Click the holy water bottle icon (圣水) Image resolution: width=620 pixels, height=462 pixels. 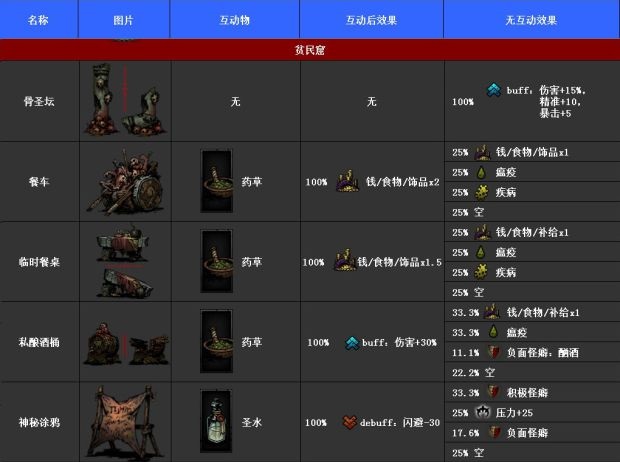point(215,421)
